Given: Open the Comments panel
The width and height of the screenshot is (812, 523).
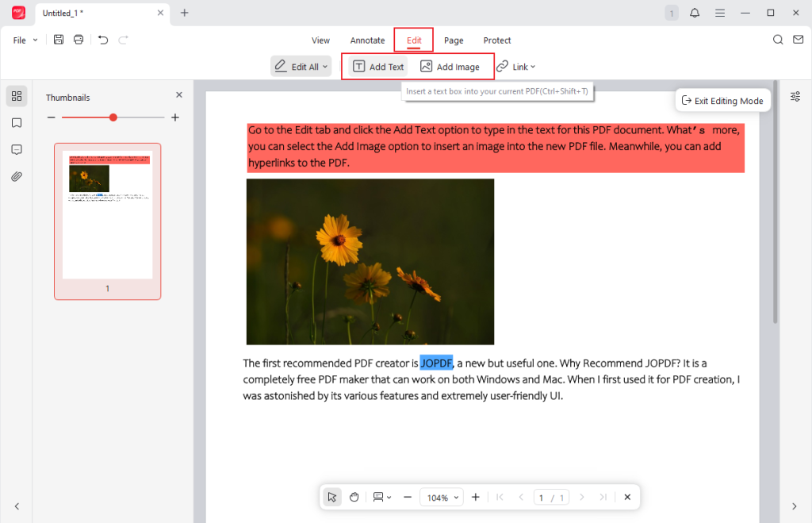Looking at the screenshot, I should point(16,149).
